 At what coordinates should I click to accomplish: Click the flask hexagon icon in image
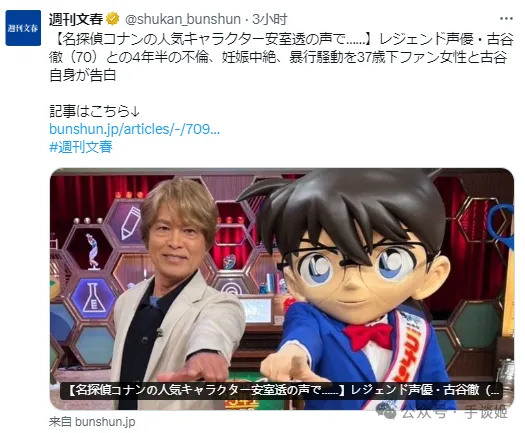coord(94,298)
